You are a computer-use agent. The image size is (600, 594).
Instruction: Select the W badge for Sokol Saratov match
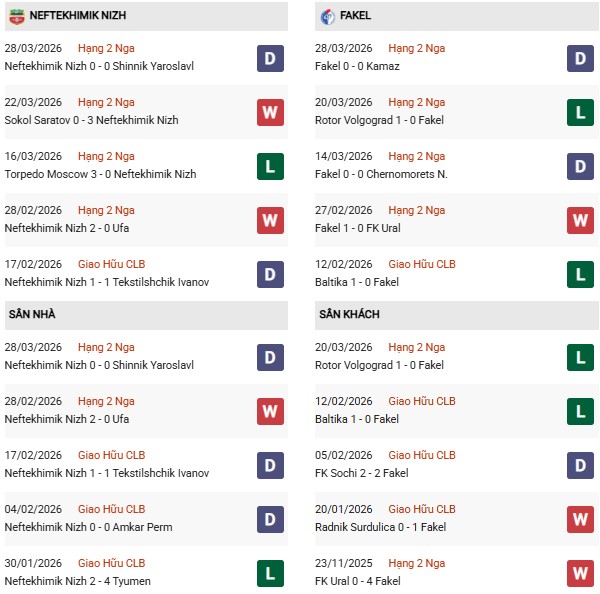(270, 112)
